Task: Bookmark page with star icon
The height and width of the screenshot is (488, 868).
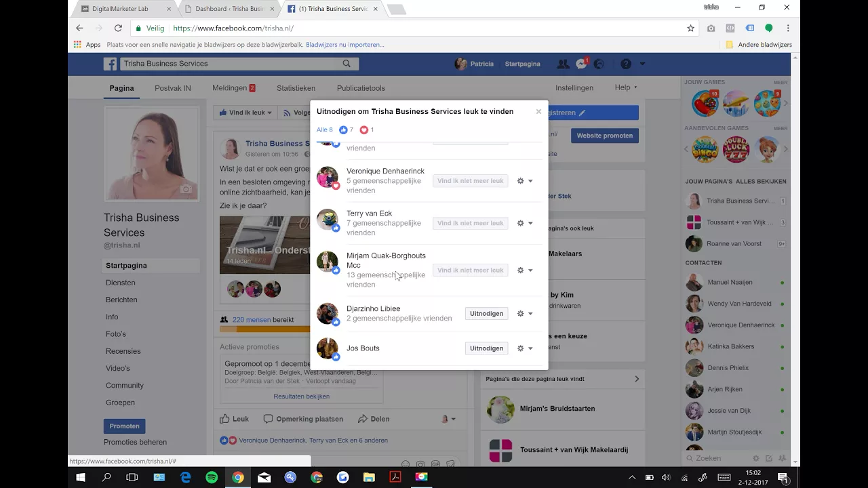Action: tap(690, 28)
